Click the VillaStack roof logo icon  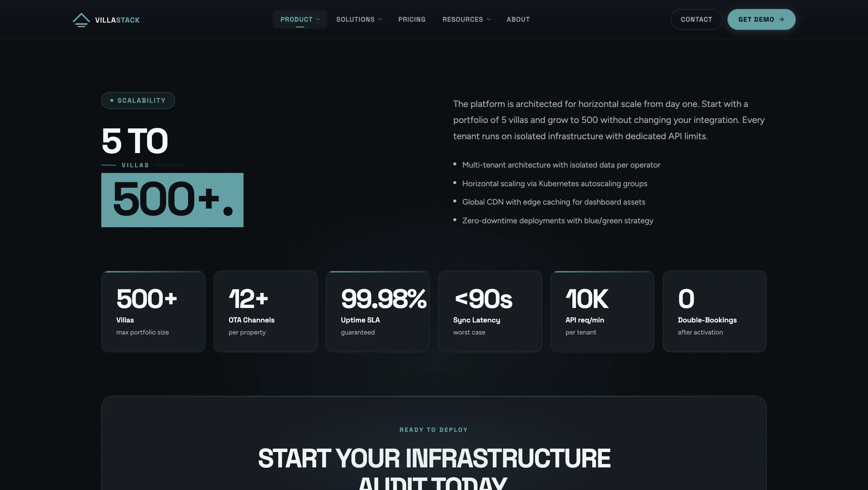pos(81,19)
